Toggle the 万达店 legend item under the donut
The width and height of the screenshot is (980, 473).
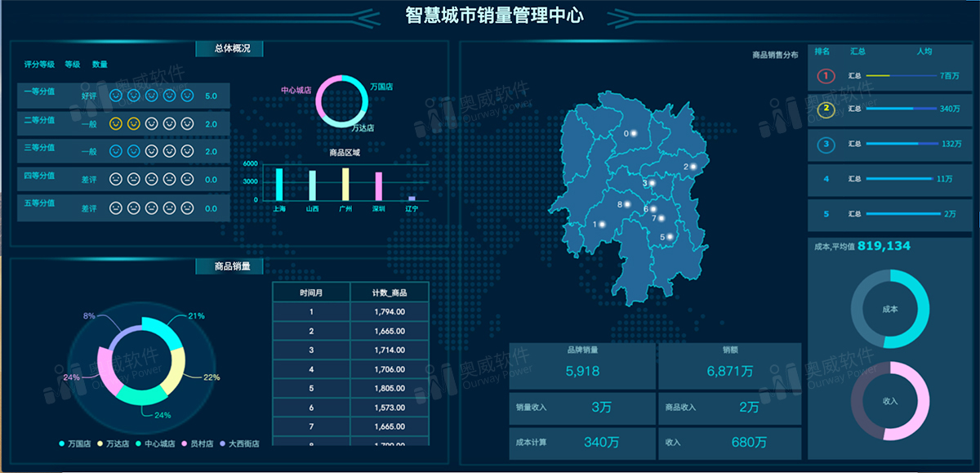tap(113, 444)
